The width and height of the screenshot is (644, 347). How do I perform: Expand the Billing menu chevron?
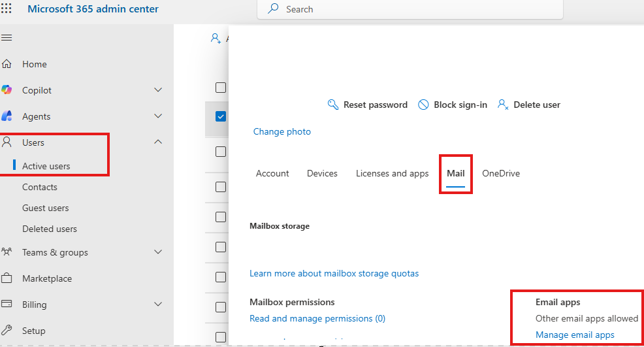tap(158, 304)
